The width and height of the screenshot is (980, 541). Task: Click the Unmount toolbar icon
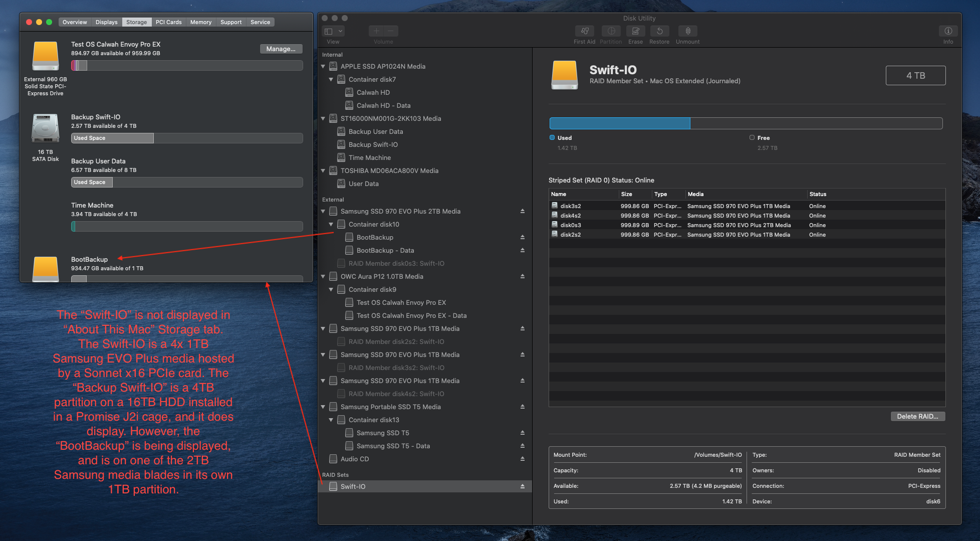click(x=687, y=31)
